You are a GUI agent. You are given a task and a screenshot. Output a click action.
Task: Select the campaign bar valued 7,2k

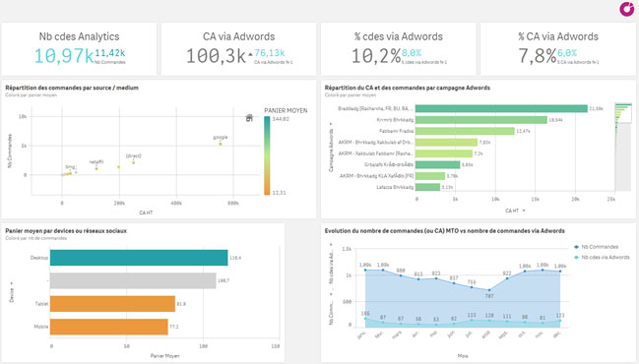pos(444,153)
